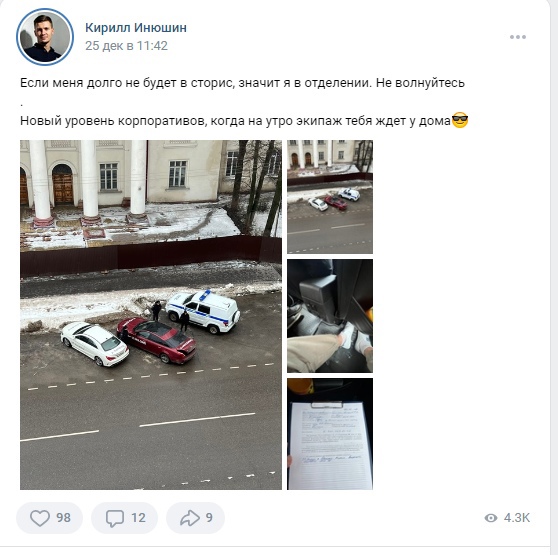The width and height of the screenshot is (558, 555).
Task: Open Кирилл Инюшин's profile avatar
Action: tap(45, 37)
